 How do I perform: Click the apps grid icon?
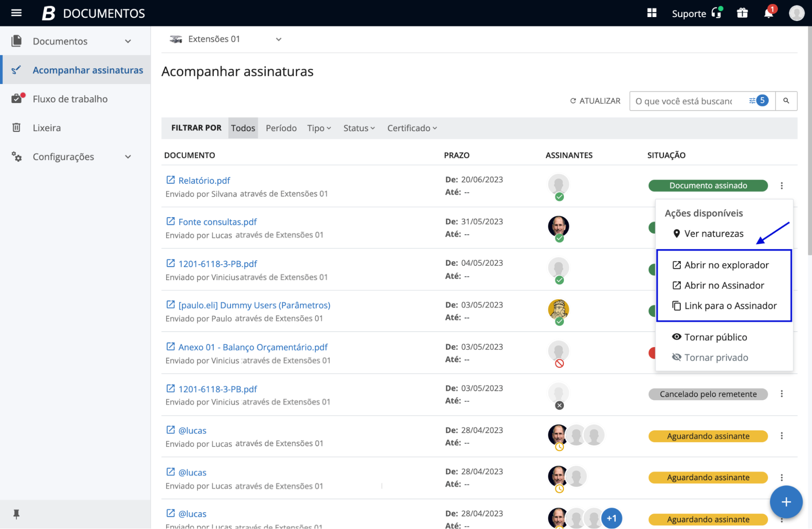[652, 13]
